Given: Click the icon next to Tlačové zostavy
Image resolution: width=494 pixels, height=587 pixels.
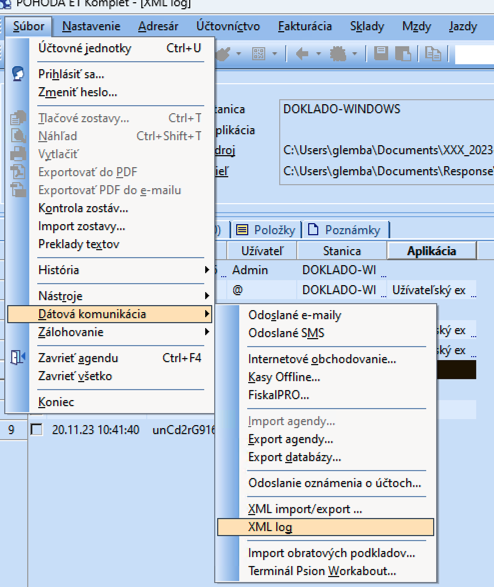Looking at the screenshot, I should [x=18, y=118].
